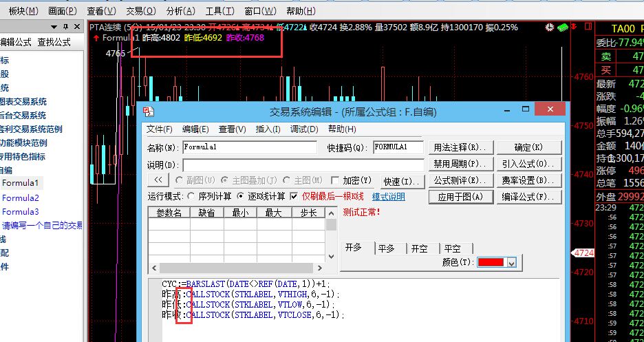The width and height of the screenshot is (644, 342).
Task: Select the 序列计算 radio button
Action: point(192,196)
